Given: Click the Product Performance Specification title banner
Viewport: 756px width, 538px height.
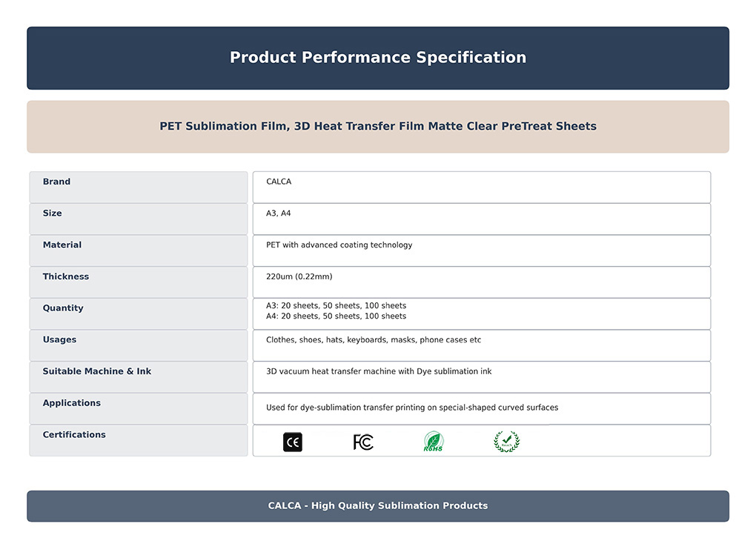Looking at the screenshot, I should 378,58.
